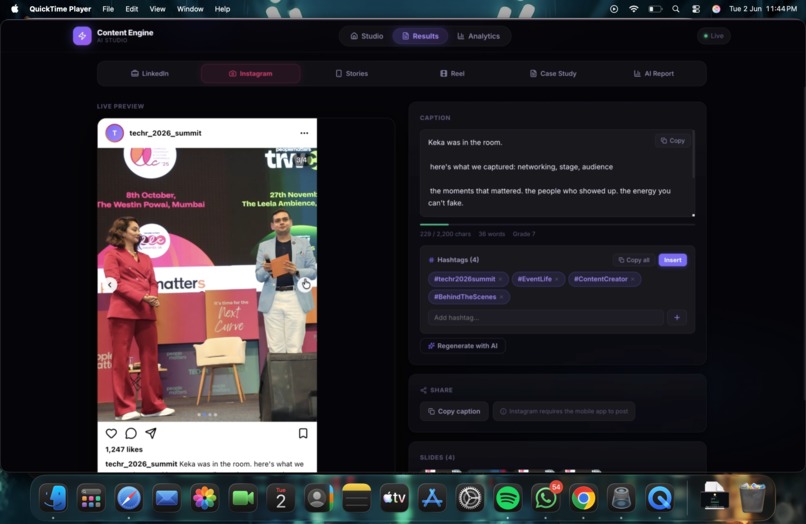806x524 pixels.
Task: Click the Wi-Fi icon in menu bar
Action: [634, 9]
